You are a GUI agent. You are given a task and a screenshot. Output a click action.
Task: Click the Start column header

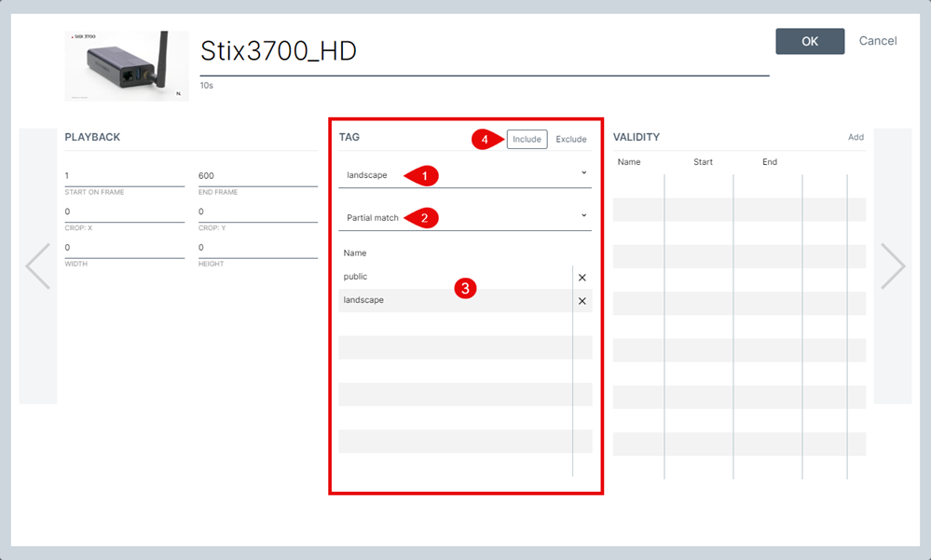703,161
